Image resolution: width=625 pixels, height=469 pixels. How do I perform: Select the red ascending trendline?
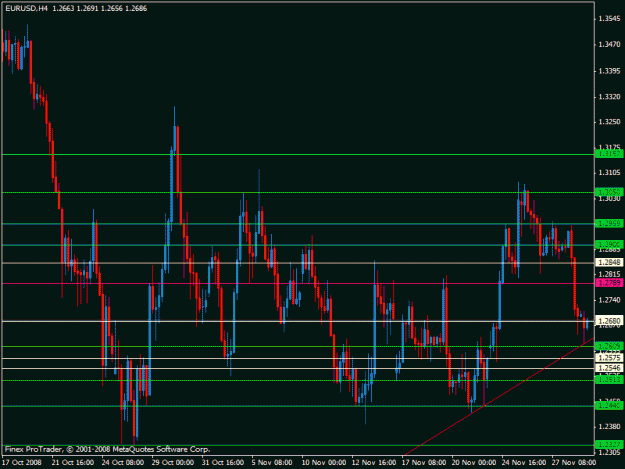pyautogui.click(x=498, y=397)
